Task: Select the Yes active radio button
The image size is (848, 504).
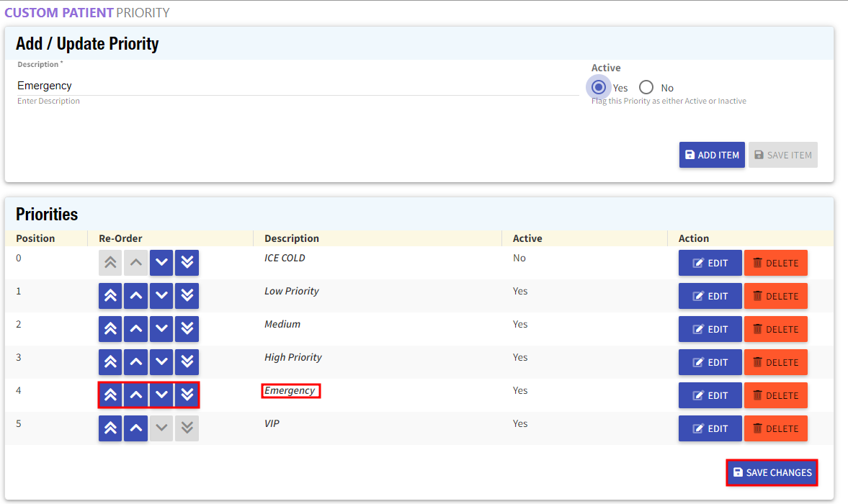Action: (599, 87)
